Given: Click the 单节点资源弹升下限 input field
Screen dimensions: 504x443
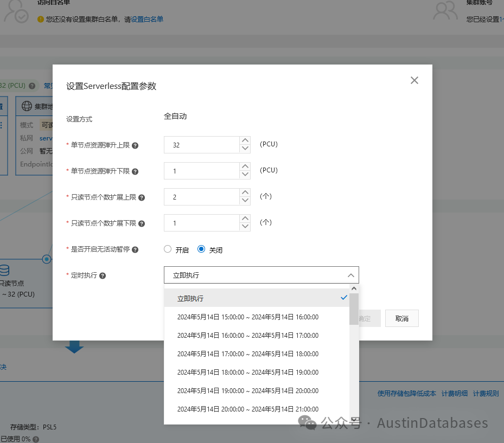Looking at the screenshot, I should coord(202,171).
